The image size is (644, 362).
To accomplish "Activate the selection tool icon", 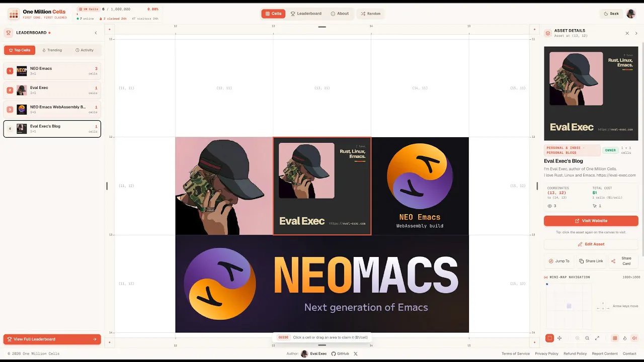I will pyautogui.click(x=549, y=338).
